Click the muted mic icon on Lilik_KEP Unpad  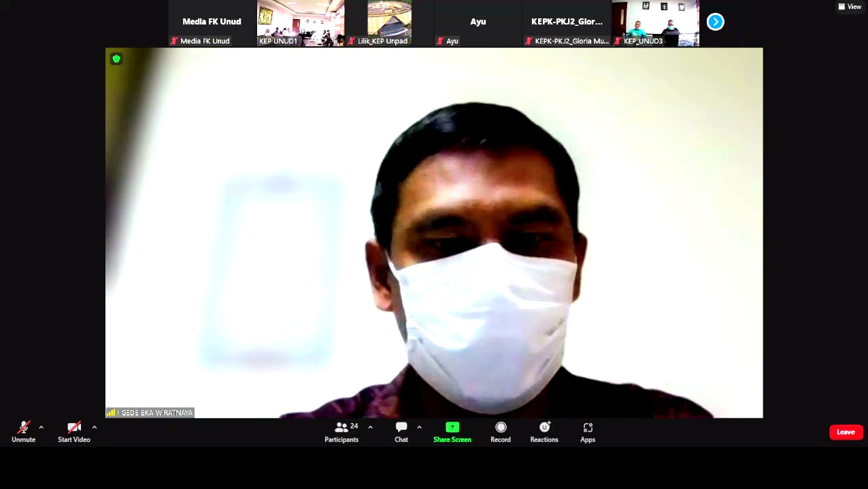click(351, 41)
